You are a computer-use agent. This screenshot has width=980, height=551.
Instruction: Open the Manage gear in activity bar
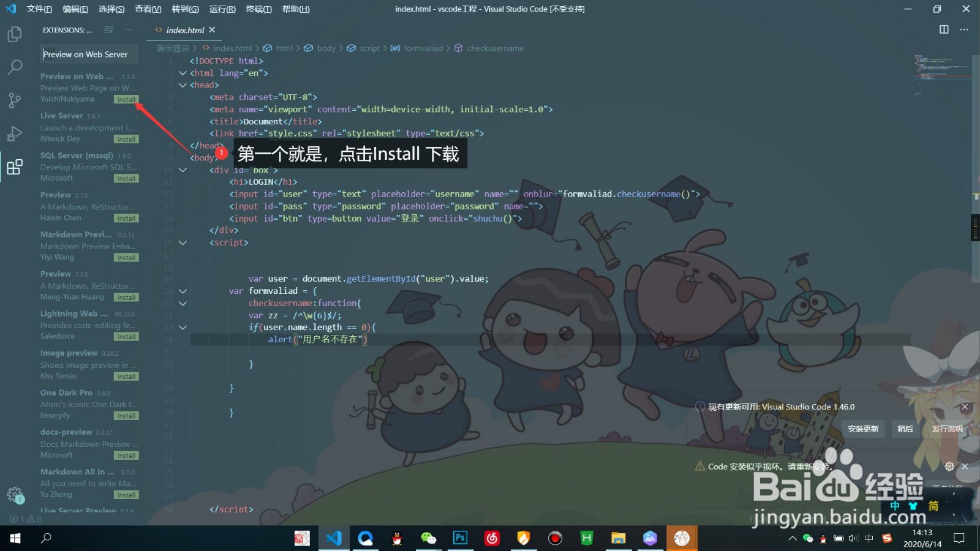(x=15, y=495)
